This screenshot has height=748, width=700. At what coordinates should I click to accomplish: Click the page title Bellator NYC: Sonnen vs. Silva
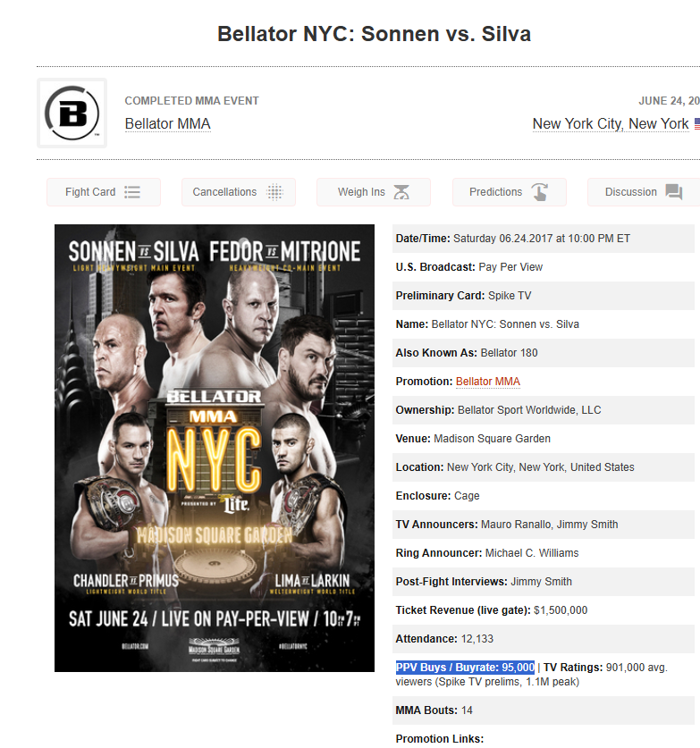click(374, 34)
